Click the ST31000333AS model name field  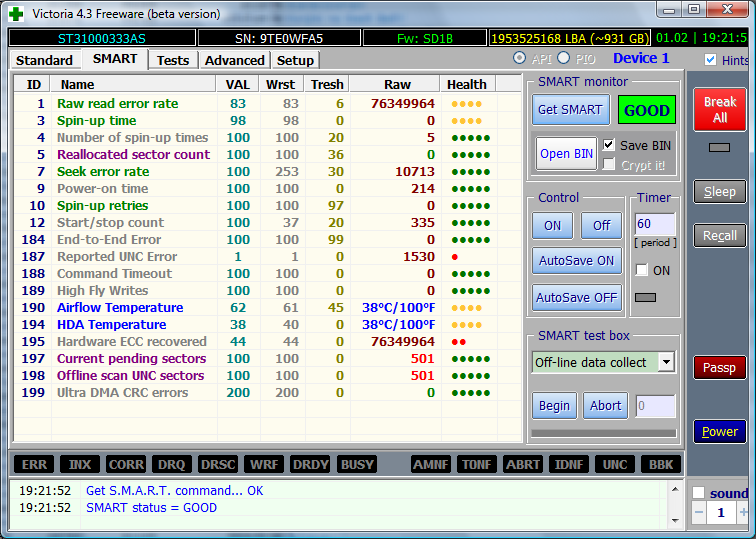(x=102, y=38)
